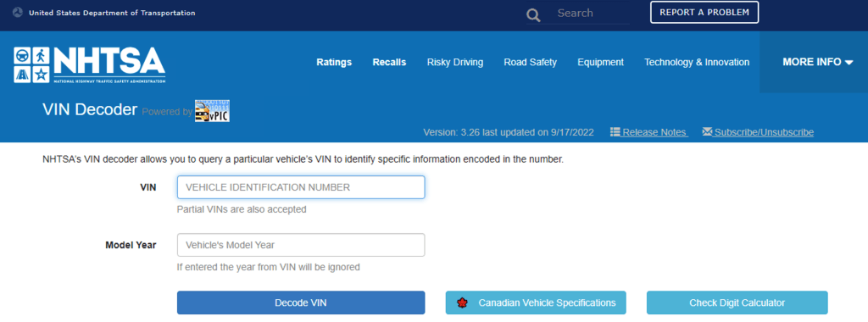The width and height of the screenshot is (868, 322).
Task: Click the US DOT seal icon
Action: pyautogui.click(x=17, y=13)
